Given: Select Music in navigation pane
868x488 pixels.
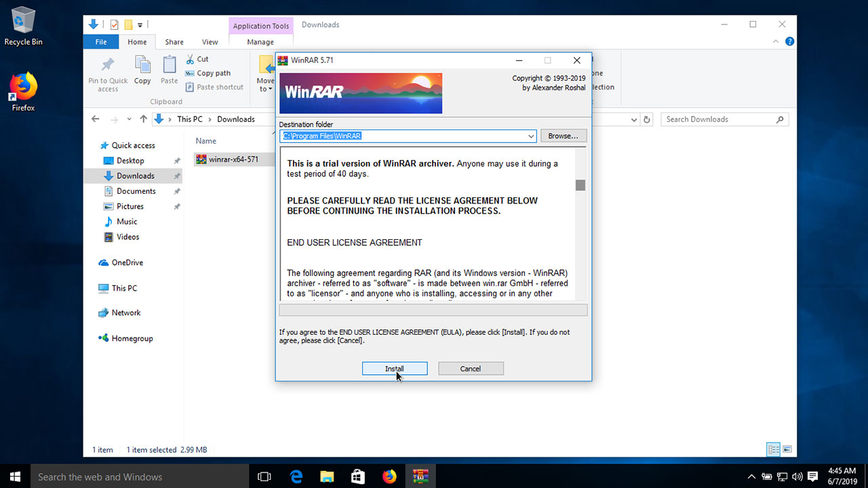Looking at the screenshot, I should (x=127, y=222).
